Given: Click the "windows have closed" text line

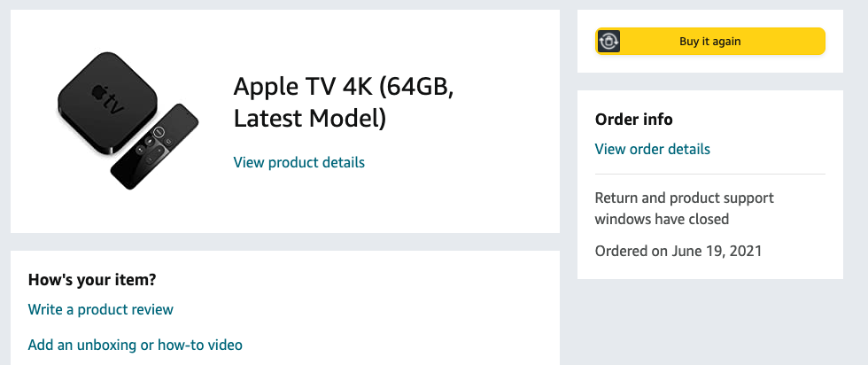Looking at the screenshot, I should 662,220.
